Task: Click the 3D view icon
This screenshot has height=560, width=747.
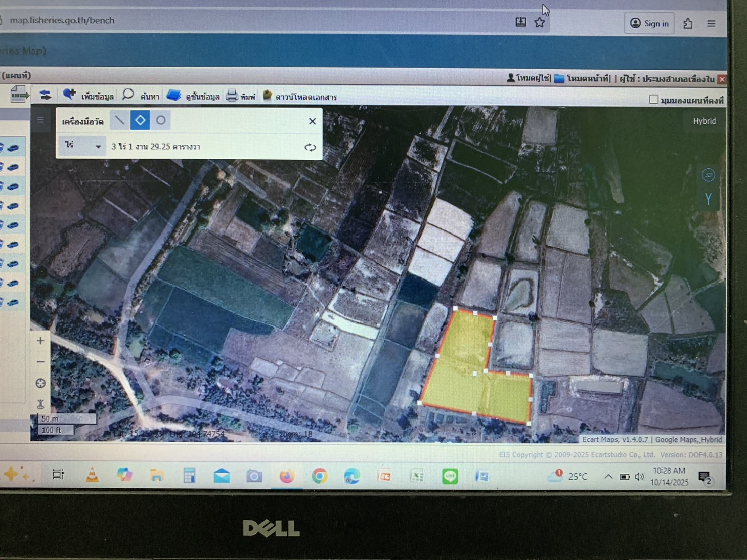Action: (708, 175)
